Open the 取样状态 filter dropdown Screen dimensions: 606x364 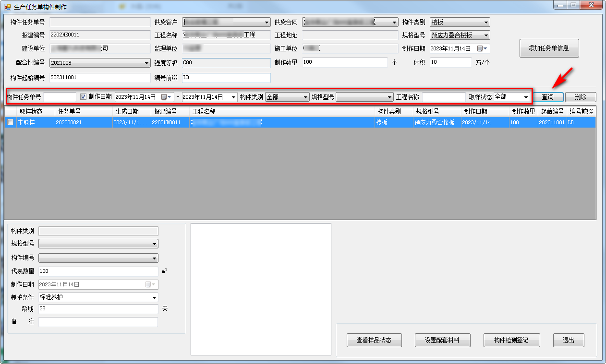point(526,97)
